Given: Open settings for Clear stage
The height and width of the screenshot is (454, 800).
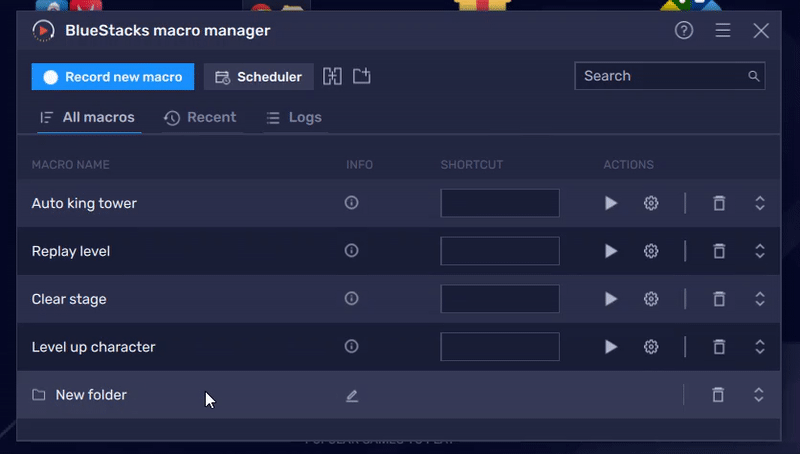Looking at the screenshot, I should pyautogui.click(x=651, y=299).
